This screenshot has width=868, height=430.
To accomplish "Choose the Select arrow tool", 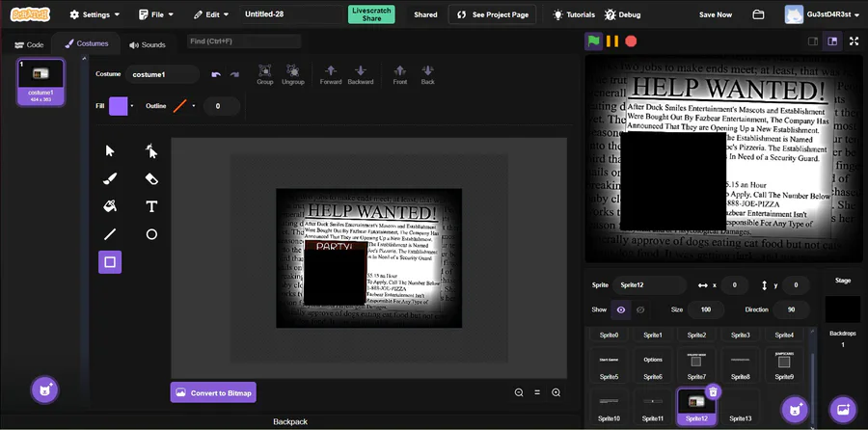I will pyautogui.click(x=110, y=150).
